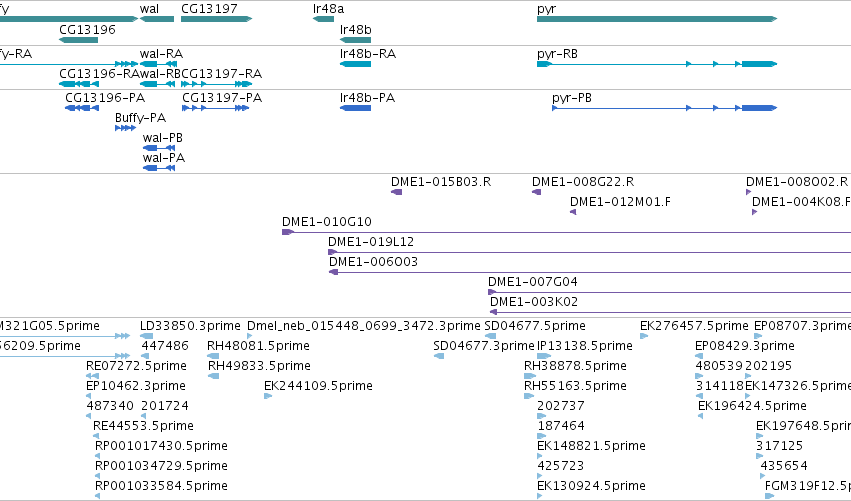Screen dimensions: 851x501
Task: Select transcript wal-RA
Action: coord(158,64)
